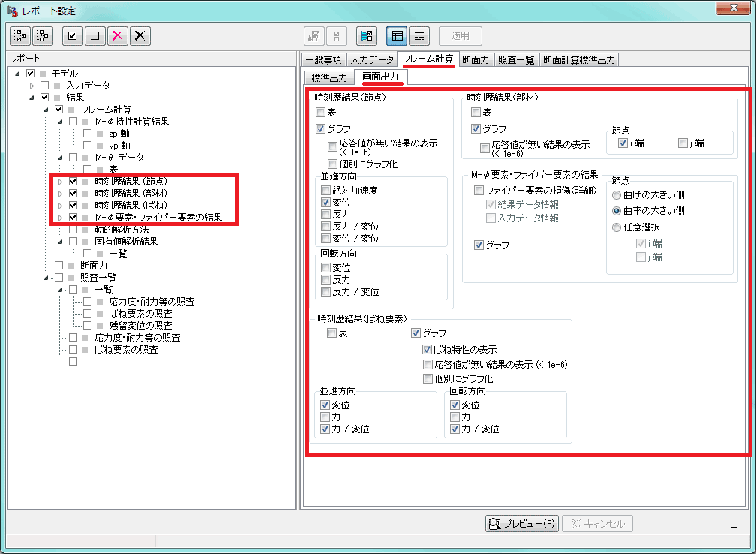
Task: Enable 表 in 時刻歴結果(ばね要素) group
Action: point(331,333)
